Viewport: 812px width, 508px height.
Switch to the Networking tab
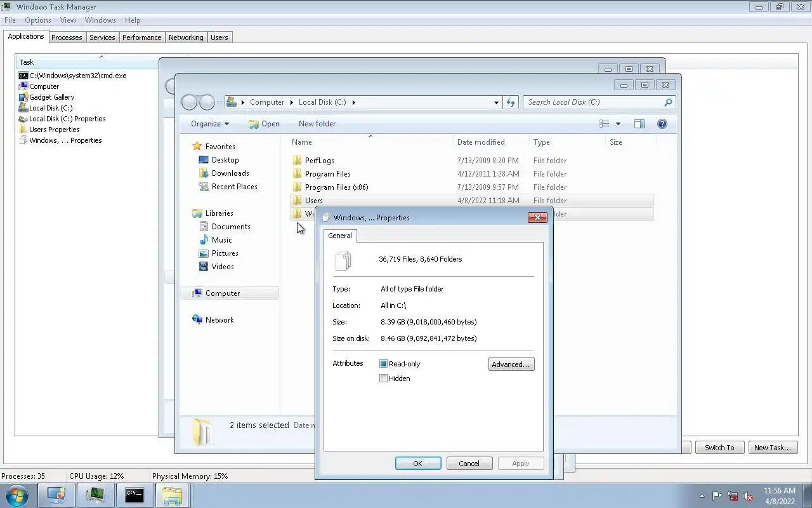[186, 37]
